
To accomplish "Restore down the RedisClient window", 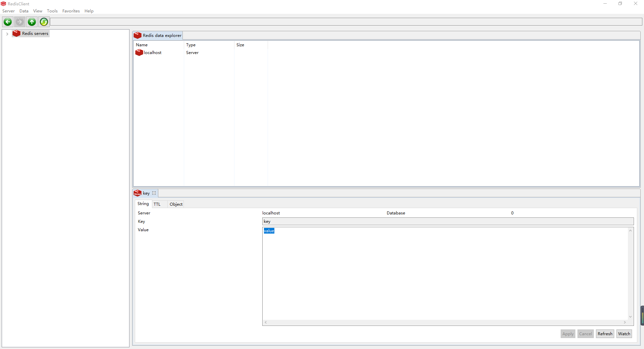I will tap(620, 4).
